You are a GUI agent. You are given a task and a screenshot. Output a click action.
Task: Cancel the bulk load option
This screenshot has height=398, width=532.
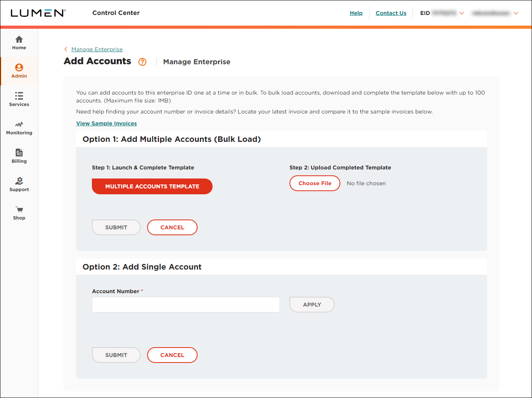[172, 227]
